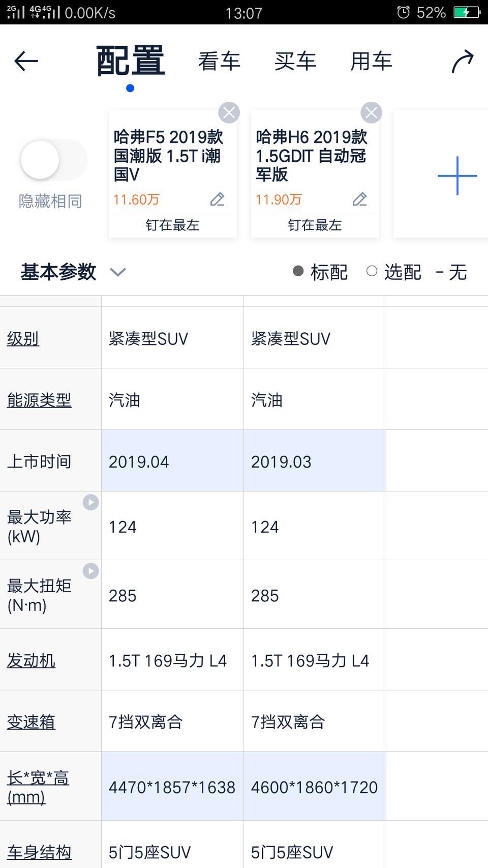Tap the share arrow icon
The image size is (488, 868).
[462, 62]
